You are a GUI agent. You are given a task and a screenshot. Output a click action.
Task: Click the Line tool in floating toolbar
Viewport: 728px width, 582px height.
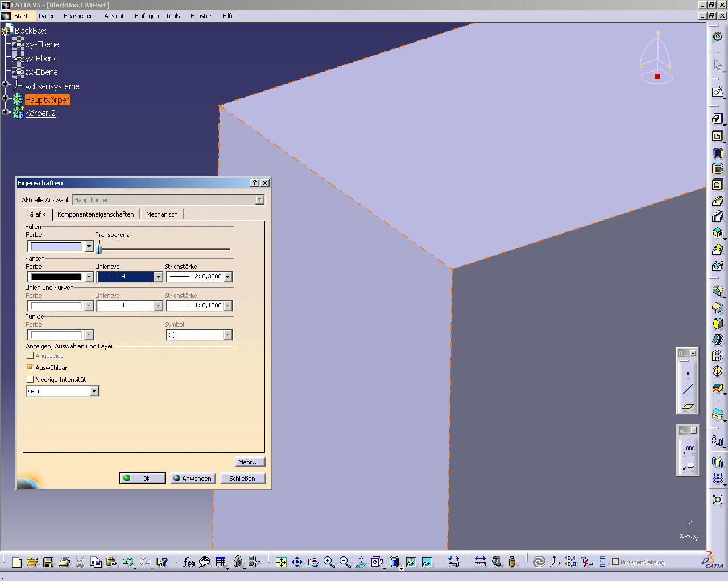coord(688,390)
